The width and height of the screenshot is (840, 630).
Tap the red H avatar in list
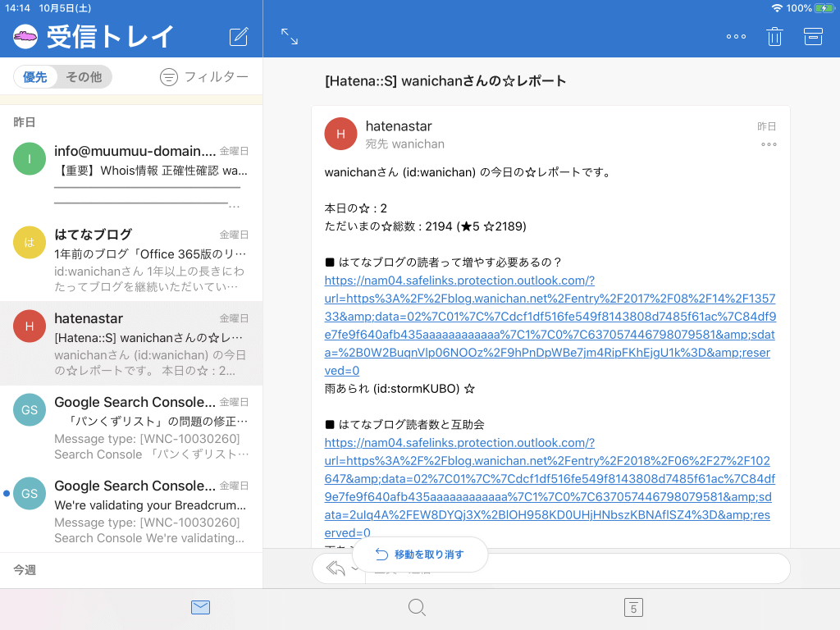30,326
